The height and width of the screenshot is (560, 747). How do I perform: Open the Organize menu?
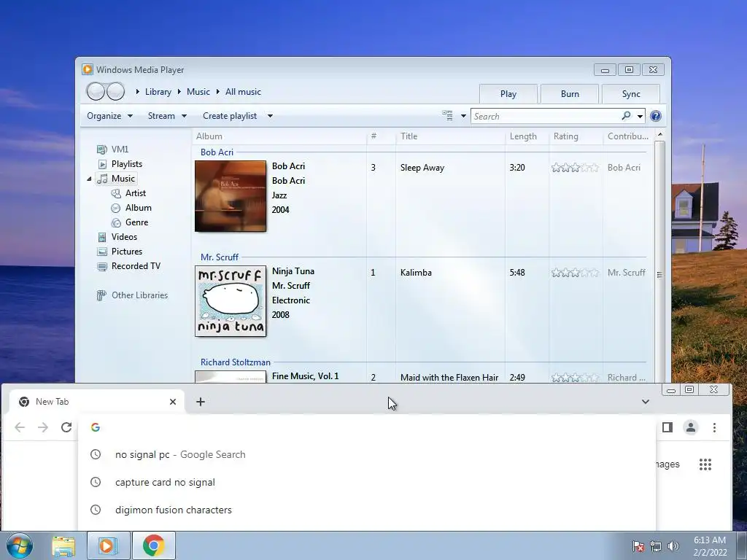pyautogui.click(x=109, y=116)
